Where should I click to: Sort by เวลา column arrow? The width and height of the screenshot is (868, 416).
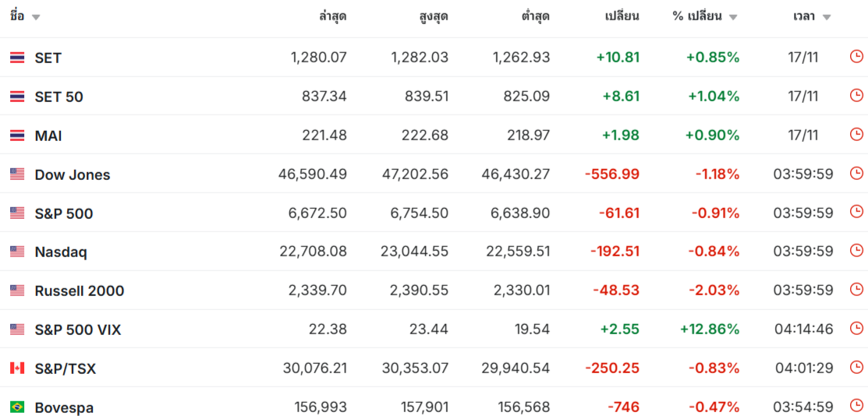pos(827,17)
